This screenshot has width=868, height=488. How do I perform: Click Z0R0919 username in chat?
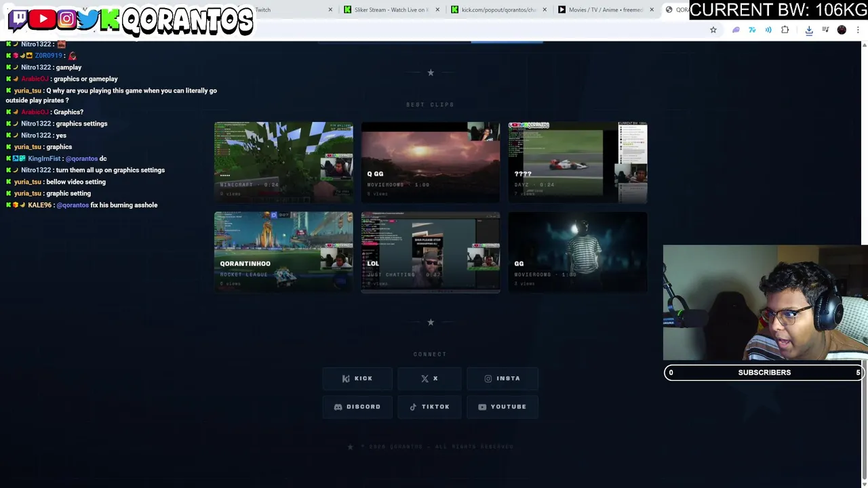pos(49,56)
